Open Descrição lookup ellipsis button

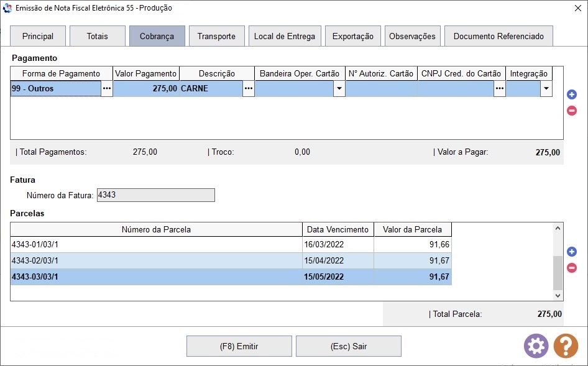249,89
